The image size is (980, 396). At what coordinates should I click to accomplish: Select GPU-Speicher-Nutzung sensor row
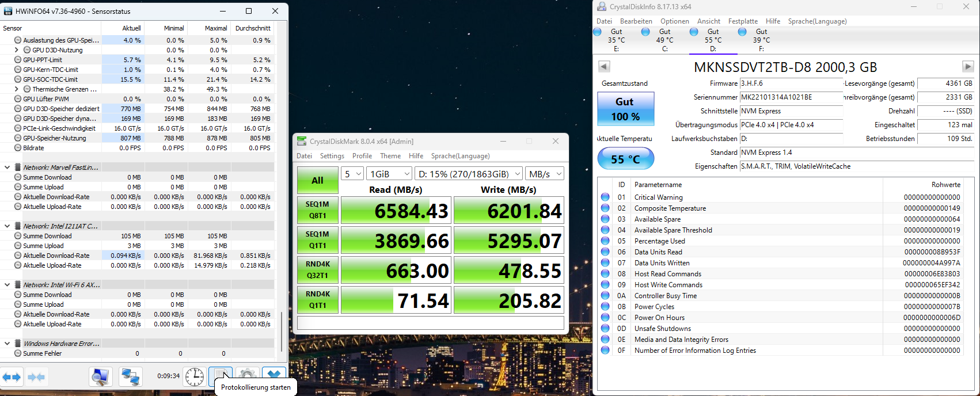(137, 138)
